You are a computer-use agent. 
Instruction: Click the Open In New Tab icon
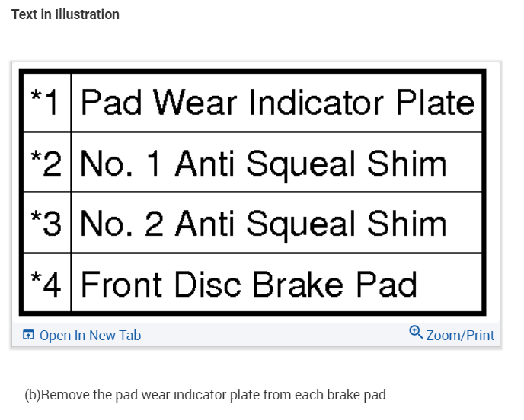(28, 335)
